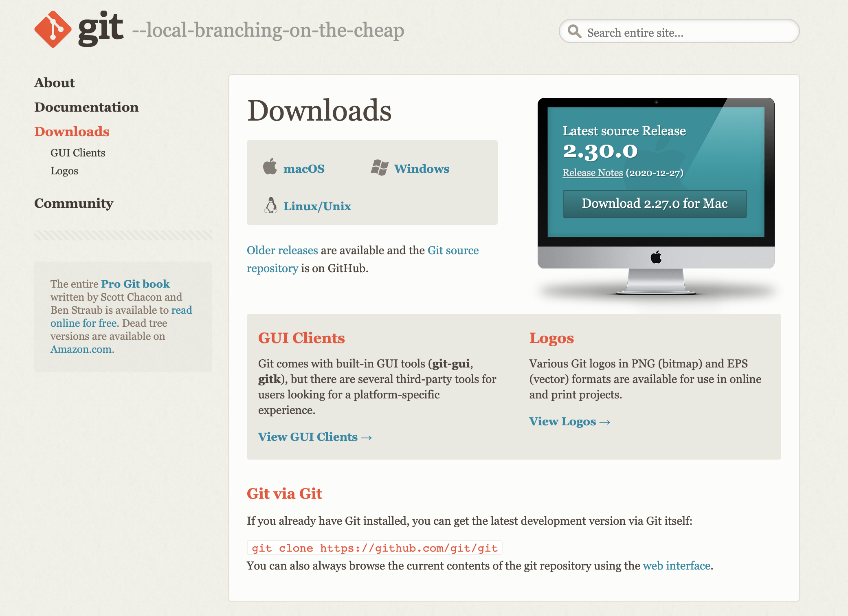Click the Apple icon beside macOS
The image size is (848, 616).
[x=270, y=166]
